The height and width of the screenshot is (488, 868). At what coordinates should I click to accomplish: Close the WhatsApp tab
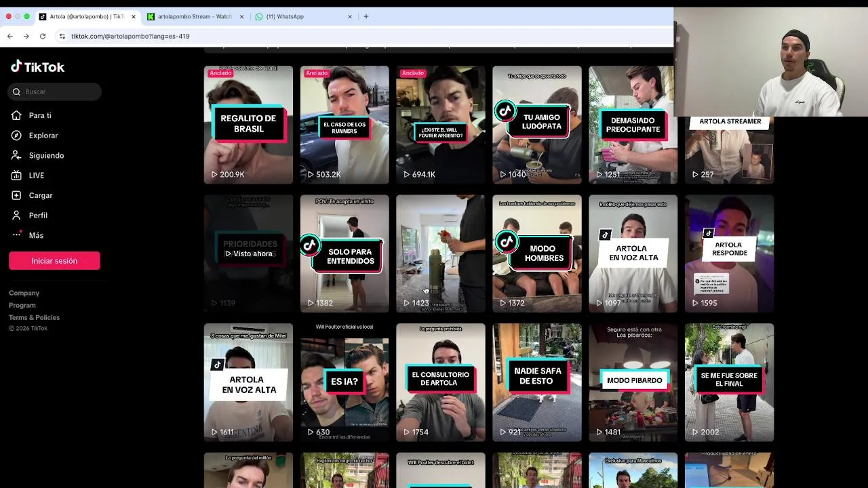(350, 16)
